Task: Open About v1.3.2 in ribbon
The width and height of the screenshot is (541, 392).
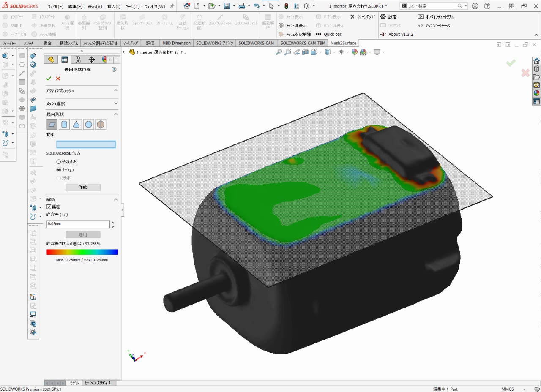Action: (x=396, y=34)
